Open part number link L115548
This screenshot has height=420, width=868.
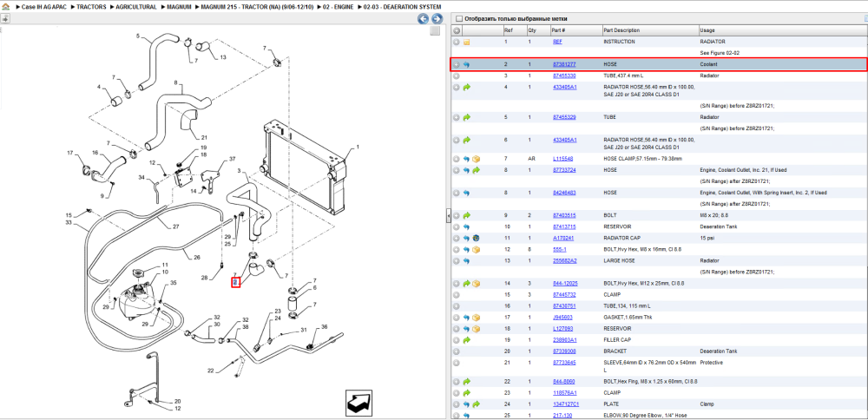pos(562,159)
